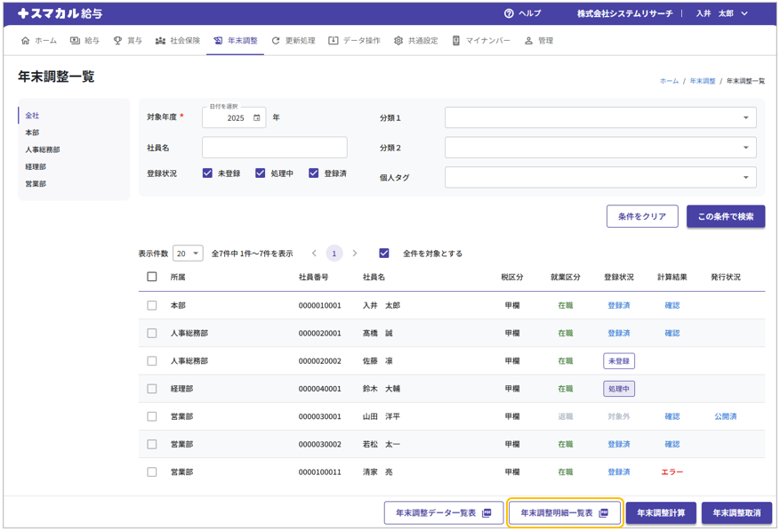Uncheck the 未登録 status checkbox
Image resolution: width=780 pixels, height=532 pixels.
point(207,173)
